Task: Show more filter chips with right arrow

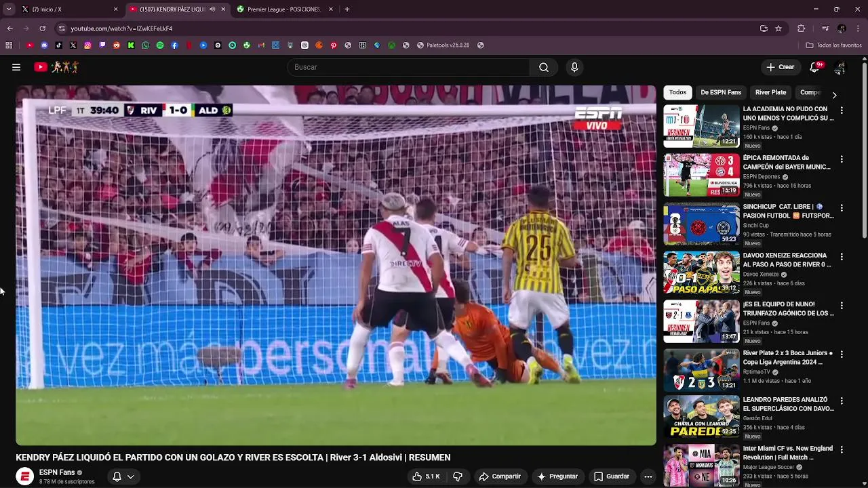Action: pyautogui.click(x=834, y=95)
